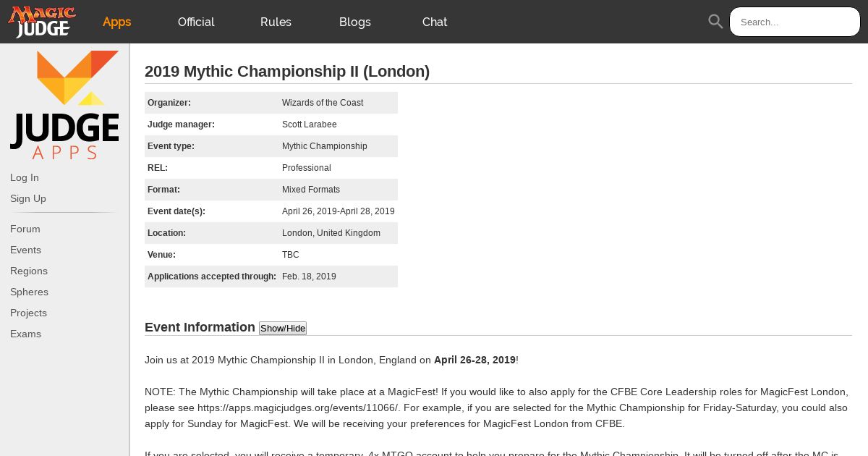
Task: Click the Event Information heading
Action: pyautogui.click(x=200, y=327)
